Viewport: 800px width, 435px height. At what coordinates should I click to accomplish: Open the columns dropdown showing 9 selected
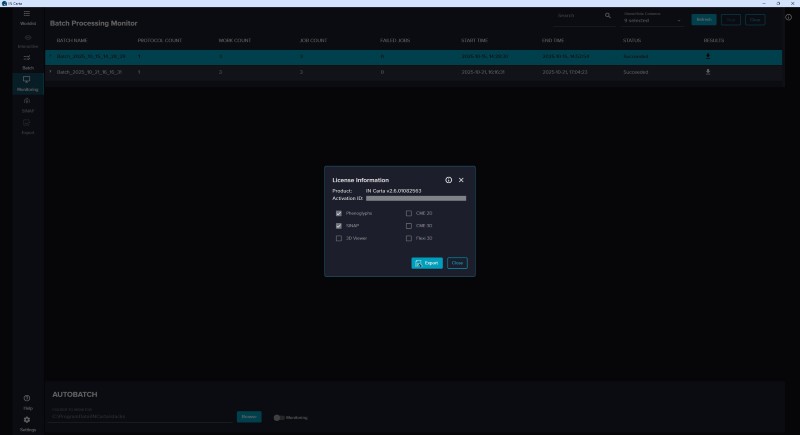coord(652,20)
